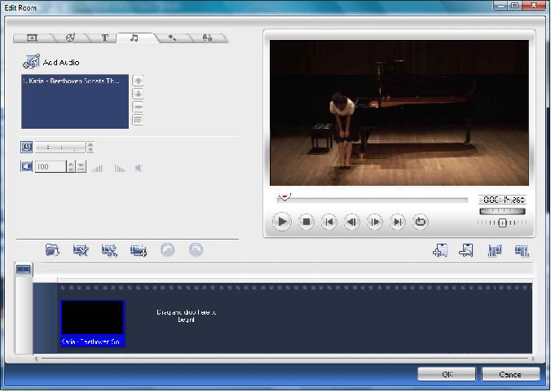Click the volume stepper arrows beside 100

(x=71, y=166)
